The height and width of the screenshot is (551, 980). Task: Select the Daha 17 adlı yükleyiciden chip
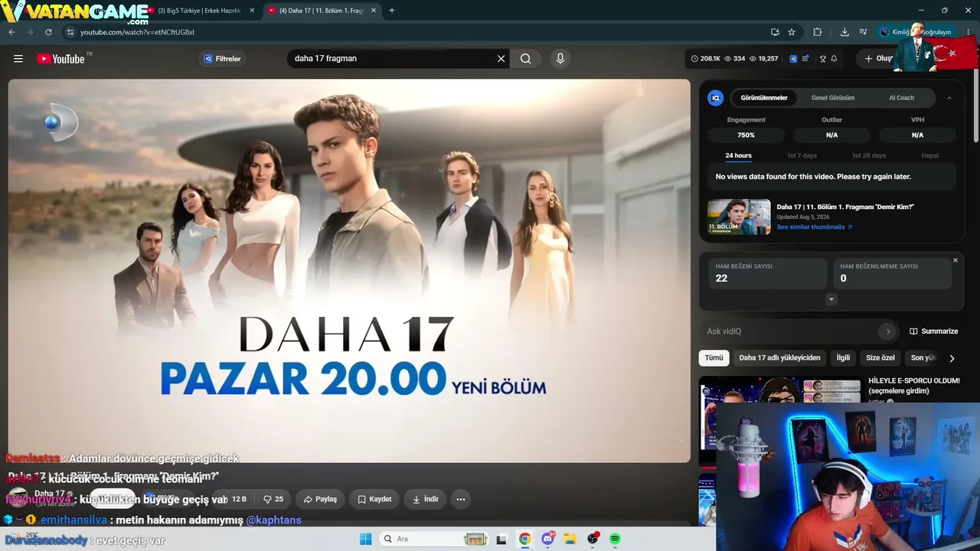[x=779, y=357]
